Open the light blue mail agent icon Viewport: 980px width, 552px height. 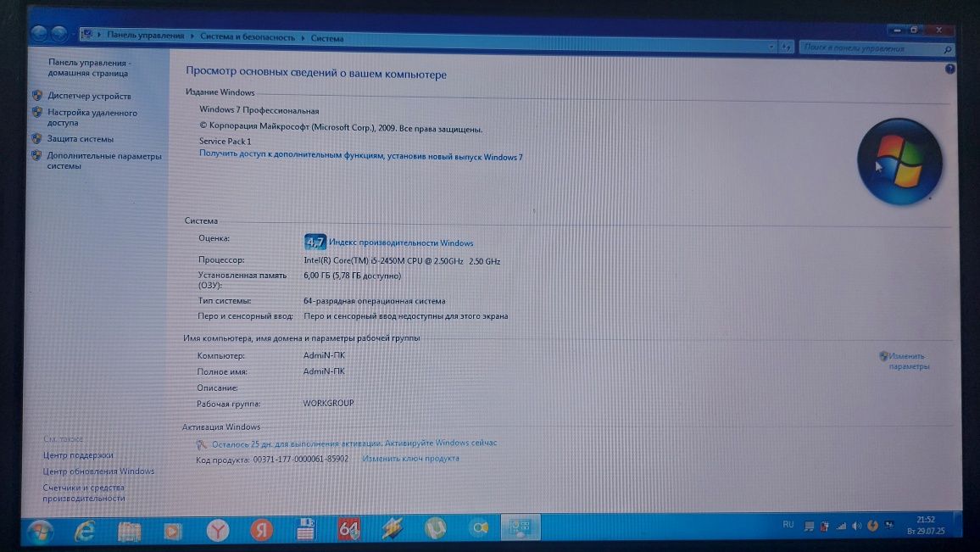point(479,528)
